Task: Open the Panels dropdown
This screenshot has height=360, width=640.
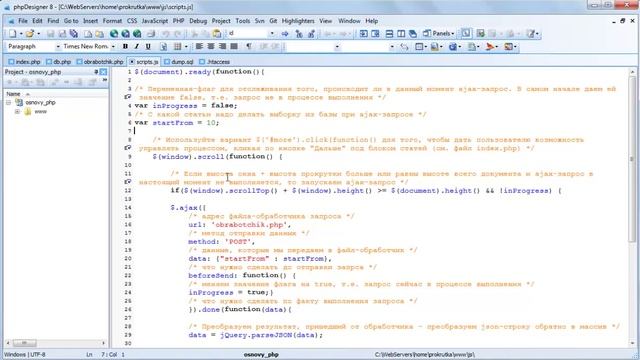Action: click(439, 34)
